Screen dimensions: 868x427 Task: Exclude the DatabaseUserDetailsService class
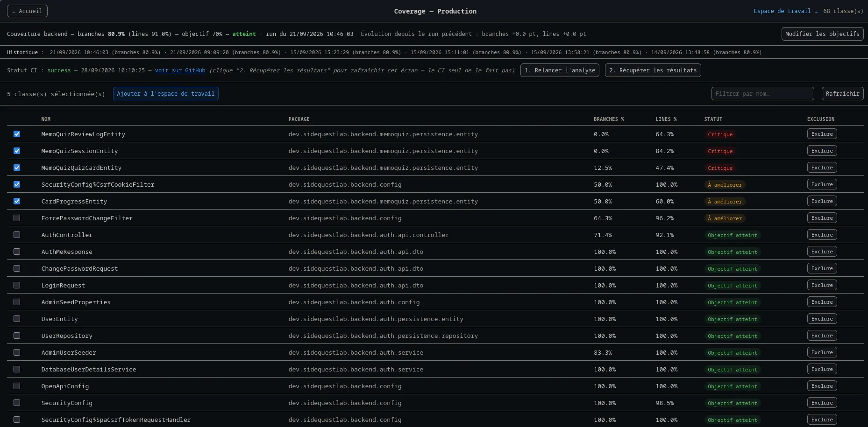(822, 369)
